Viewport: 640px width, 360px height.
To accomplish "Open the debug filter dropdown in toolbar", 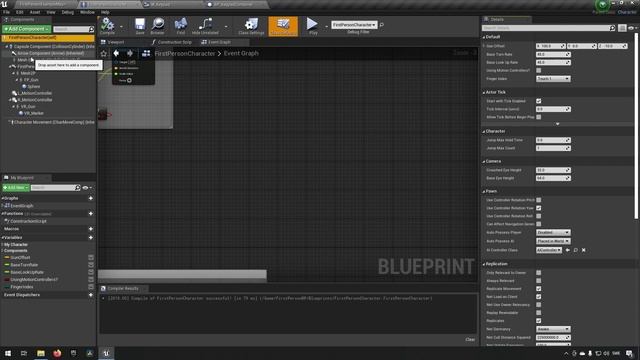I will pos(354,25).
